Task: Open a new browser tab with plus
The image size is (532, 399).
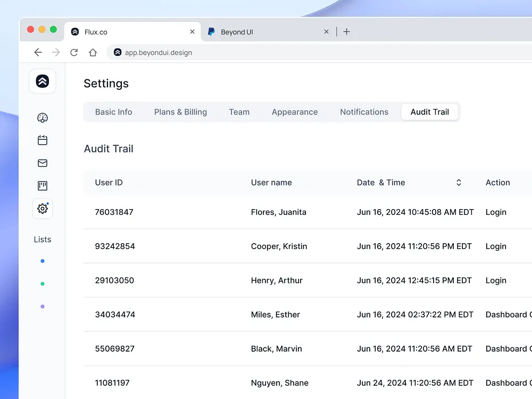Action: [346, 31]
